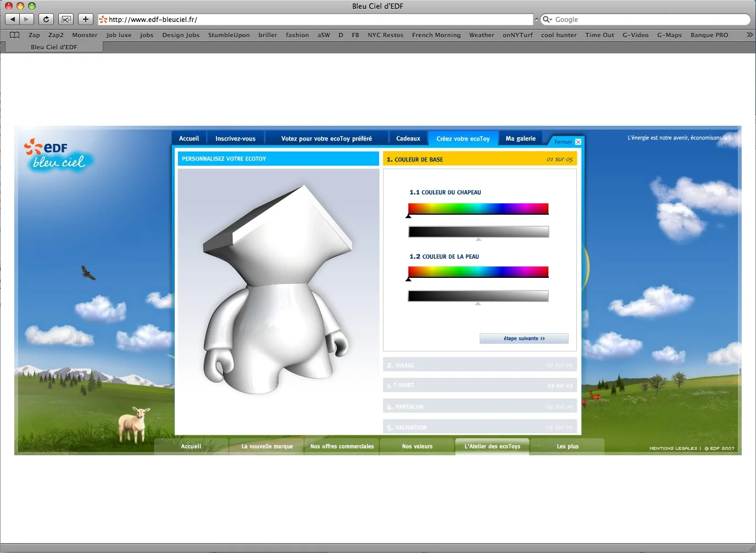Viewport: 756px width, 553px height.
Task: Click the Add bookmark plus button
Action: tap(85, 19)
